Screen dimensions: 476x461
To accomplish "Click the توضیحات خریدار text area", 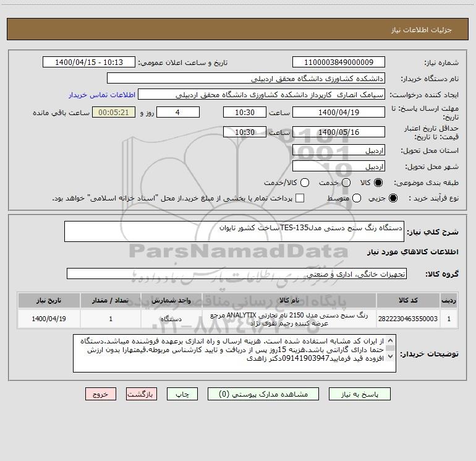I will [234, 353].
